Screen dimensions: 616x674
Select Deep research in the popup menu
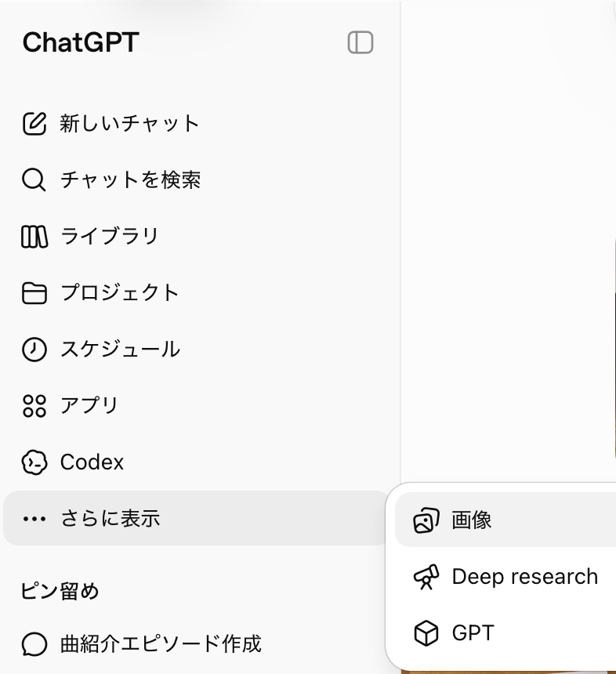coord(505,577)
